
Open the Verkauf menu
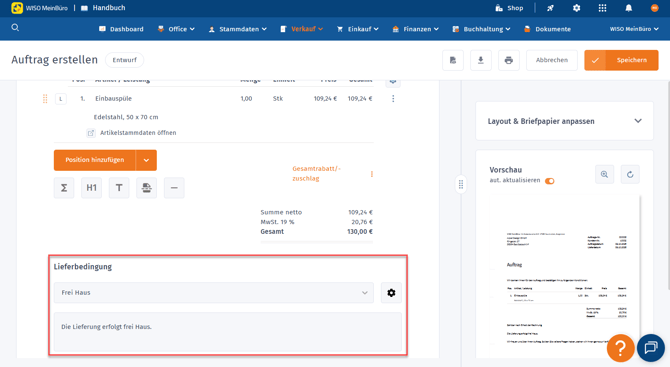coord(302,29)
